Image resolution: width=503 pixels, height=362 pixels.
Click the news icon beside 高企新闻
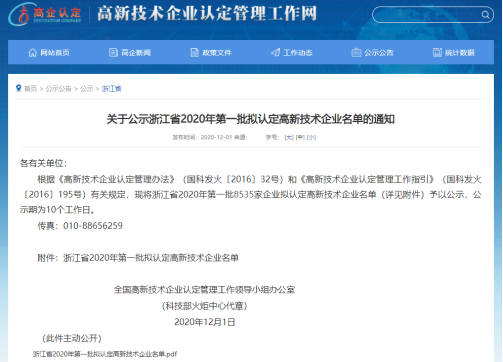click(x=113, y=52)
